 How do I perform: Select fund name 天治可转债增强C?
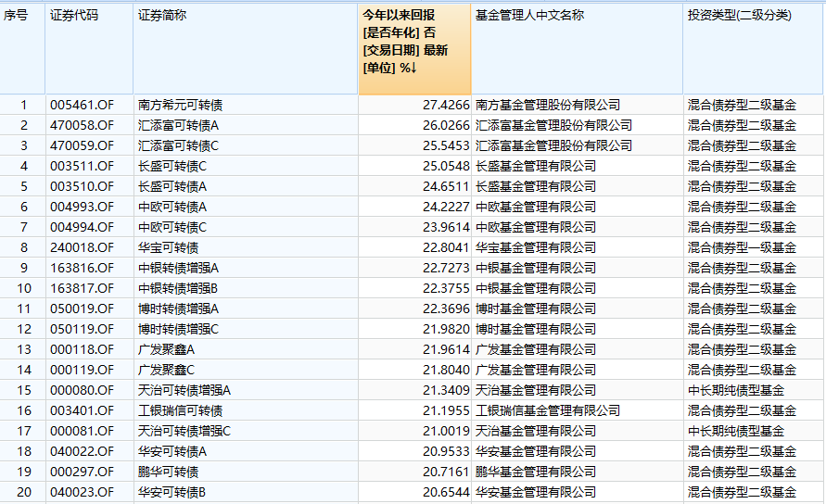[184, 432]
